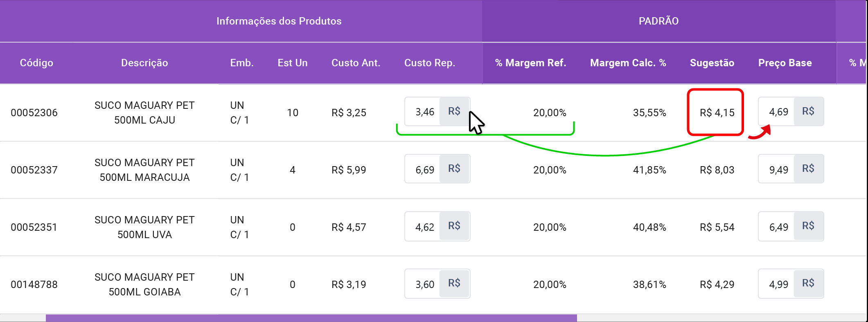Viewport: 868px width, 322px height.
Task: Click the horizontal scrollbar thumb
Action: [x=311, y=318]
